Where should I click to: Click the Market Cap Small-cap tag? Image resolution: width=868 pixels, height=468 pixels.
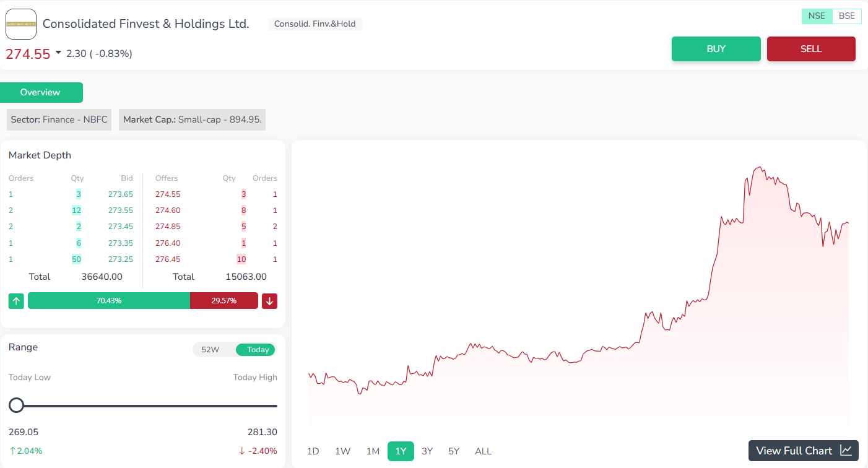pos(192,119)
